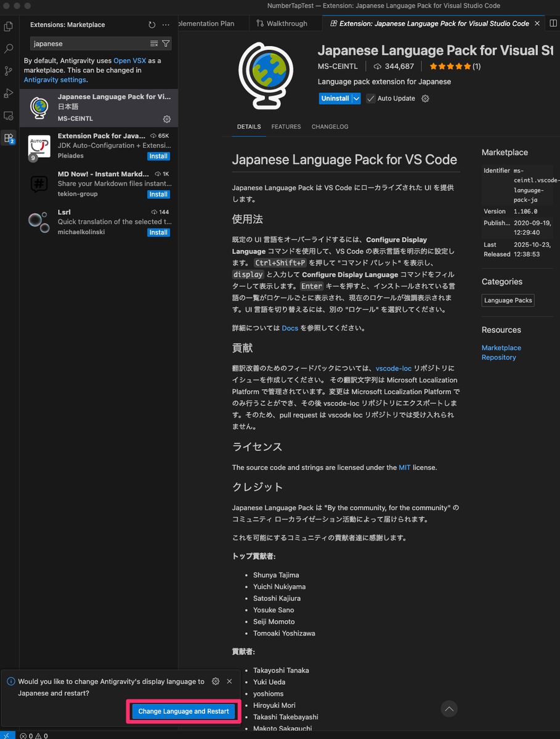This screenshot has height=739, width=560.
Task: Open the Repository resource link
Action: coord(499,357)
